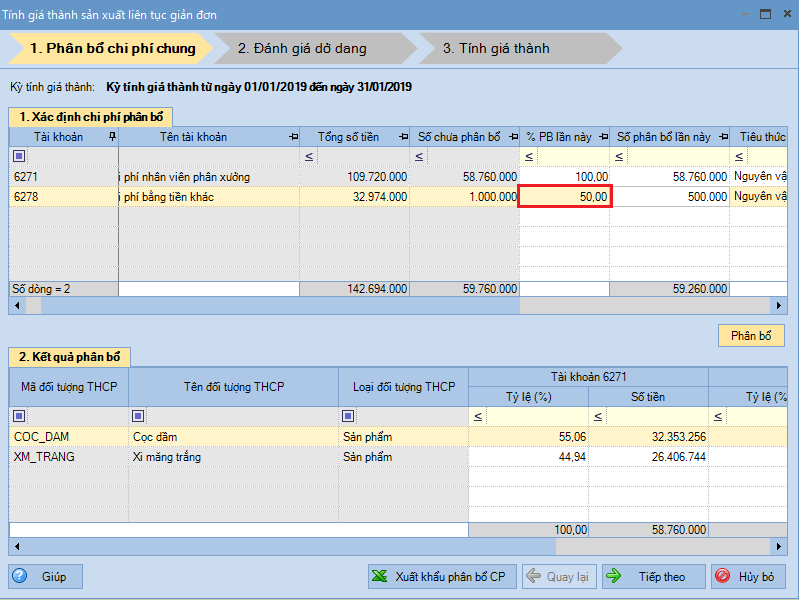
Task: Click the Tiếp theo button
Action: click(x=651, y=577)
